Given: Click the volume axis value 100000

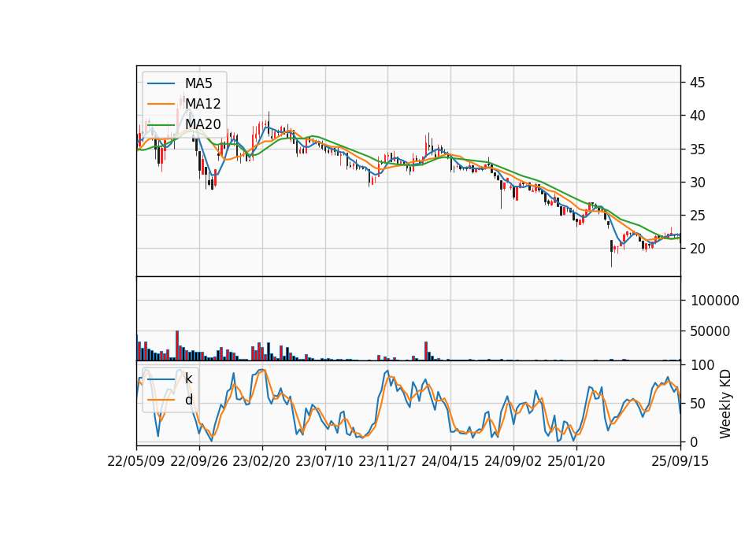Looking at the screenshot, I should coord(714,301).
